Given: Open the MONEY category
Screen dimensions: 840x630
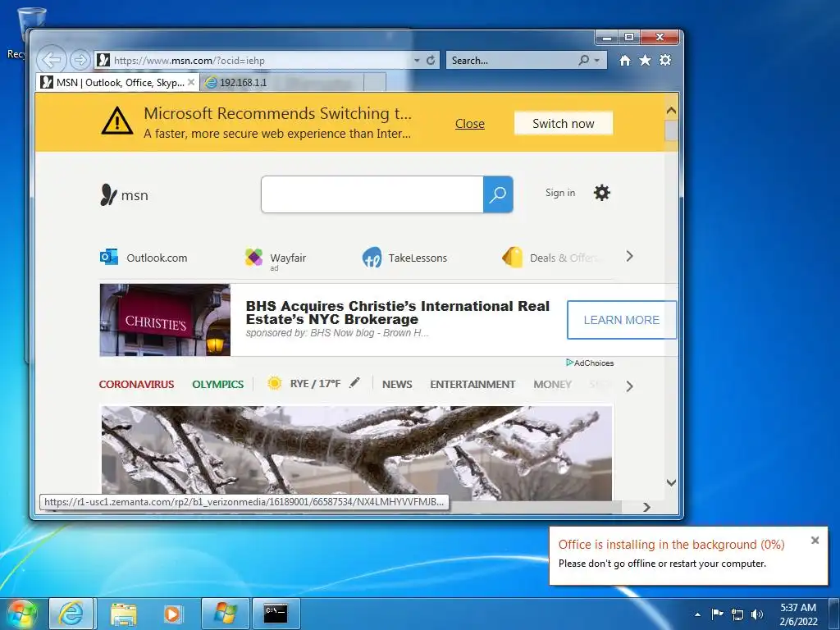Looking at the screenshot, I should click(x=552, y=384).
